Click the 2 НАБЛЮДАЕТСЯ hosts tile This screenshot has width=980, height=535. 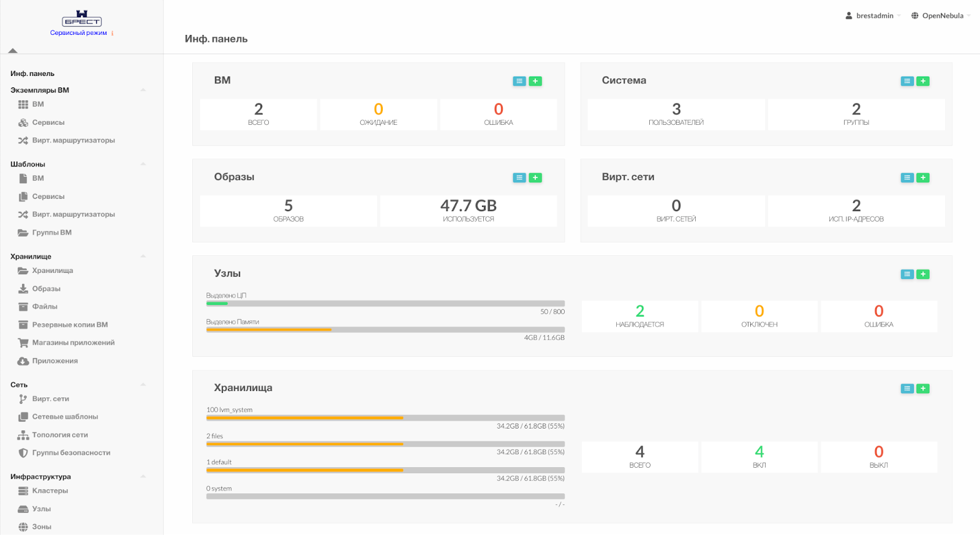[x=640, y=316]
